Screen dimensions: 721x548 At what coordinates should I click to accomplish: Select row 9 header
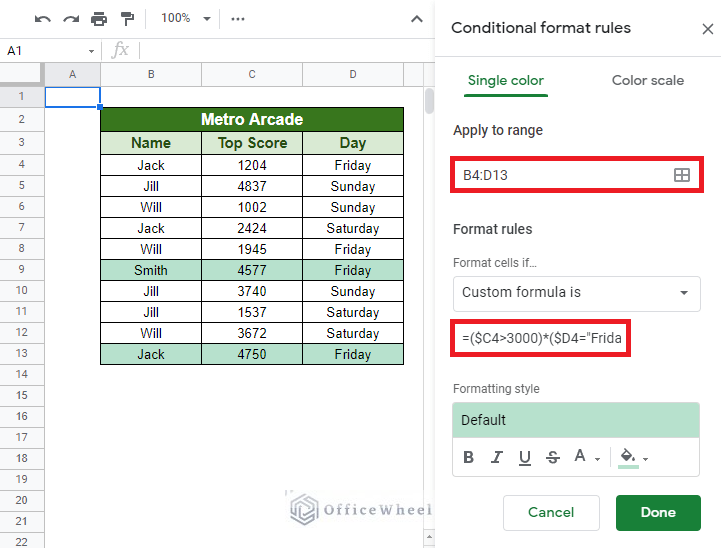pyautogui.click(x=22, y=269)
